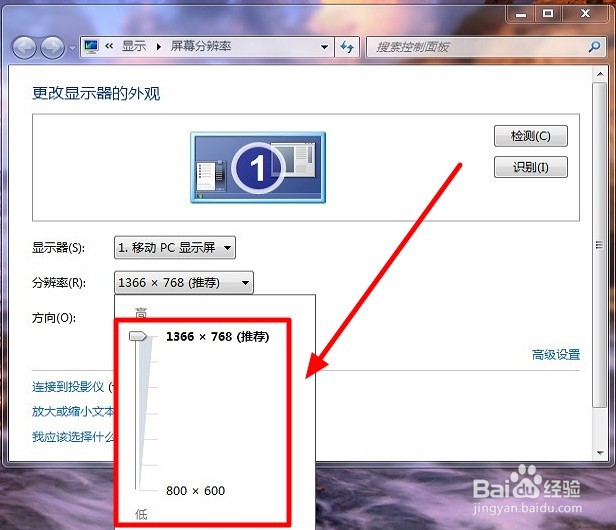
Task: Click the magnifier search icon
Action: [x=594, y=47]
